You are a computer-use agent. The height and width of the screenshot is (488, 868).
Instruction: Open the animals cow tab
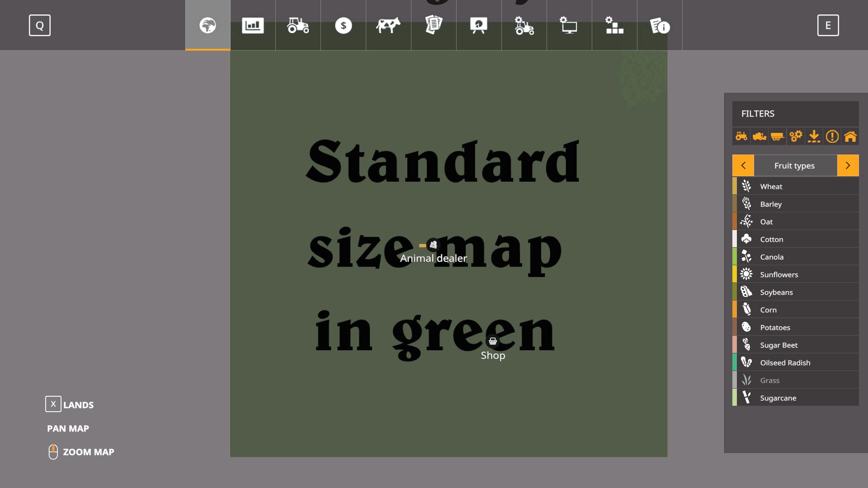coord(389,25)
